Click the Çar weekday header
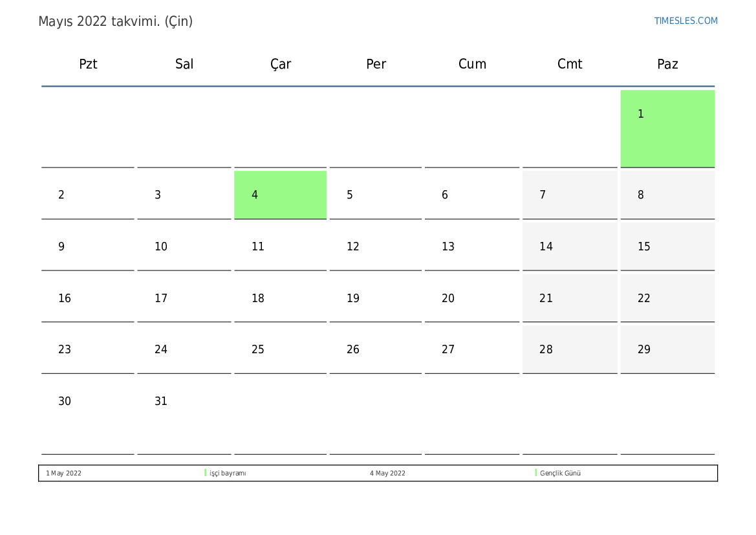Image resolution: width=756 pixels, height=535 pixels. click(281, 64)
